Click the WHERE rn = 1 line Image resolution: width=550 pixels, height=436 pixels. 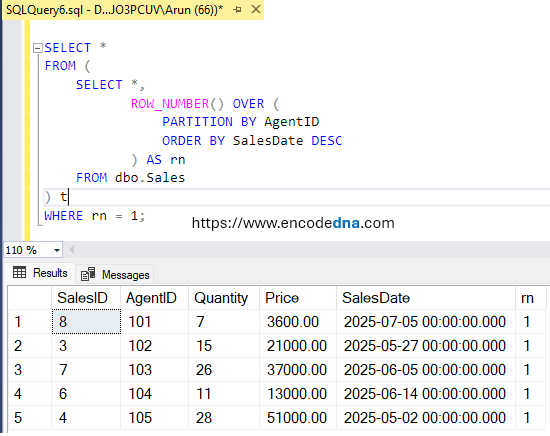click(x=94, y=216)
